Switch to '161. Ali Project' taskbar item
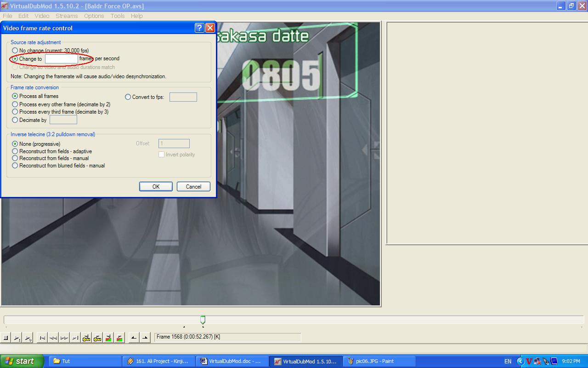The image size is (588, 368). [158, 361]
